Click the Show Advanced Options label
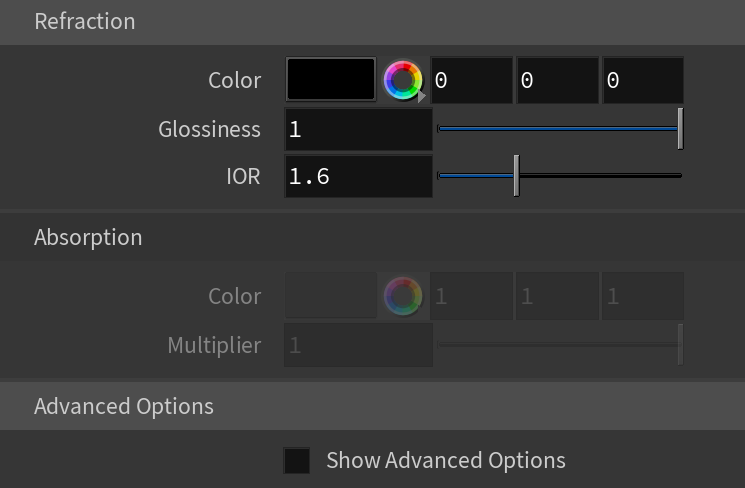 click(x=446, y=460)
